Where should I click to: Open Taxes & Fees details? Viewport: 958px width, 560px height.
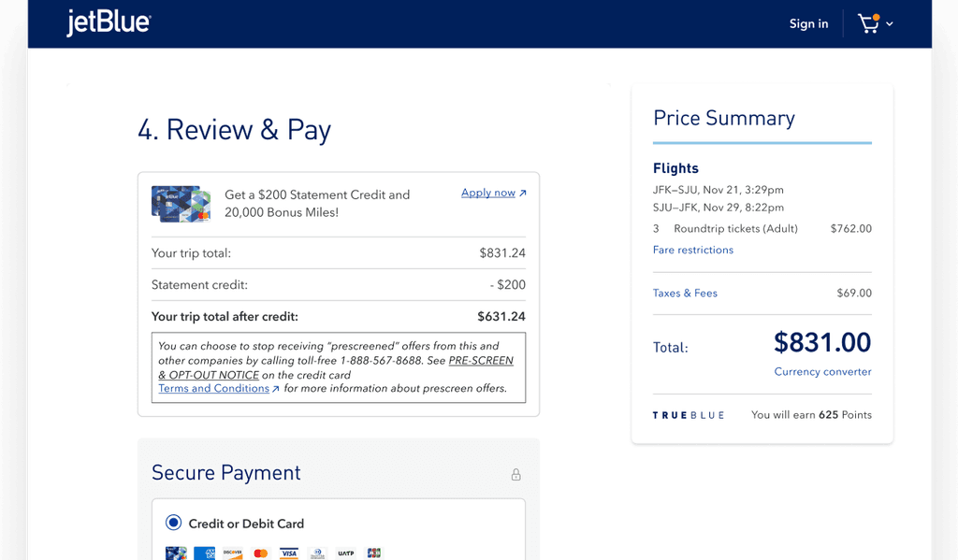[685, 294]
